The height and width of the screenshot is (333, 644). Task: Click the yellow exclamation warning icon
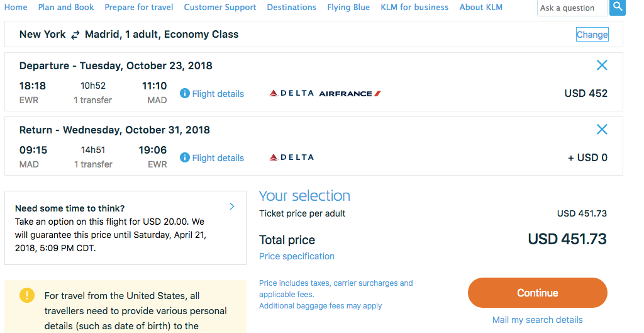tap(27, 295)
